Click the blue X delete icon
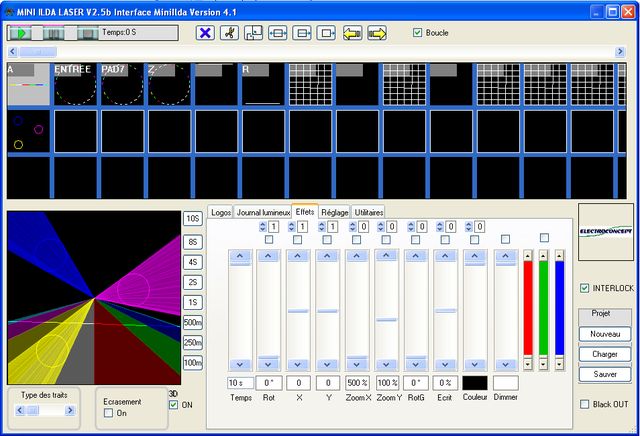This screenshot has width=640, height=436. (205, 33)
